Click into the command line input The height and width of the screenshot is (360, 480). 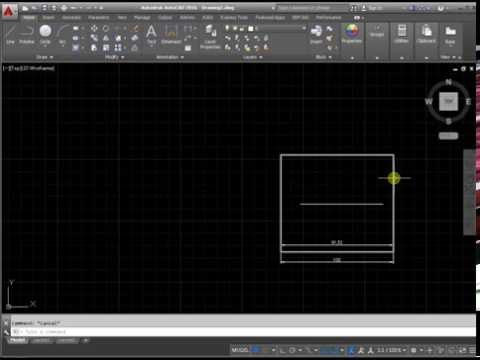243,332
